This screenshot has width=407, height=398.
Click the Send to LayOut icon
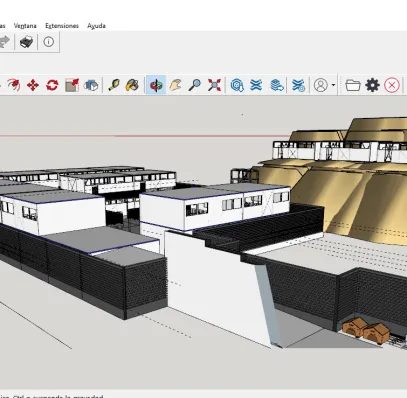(x=277, y=85)
